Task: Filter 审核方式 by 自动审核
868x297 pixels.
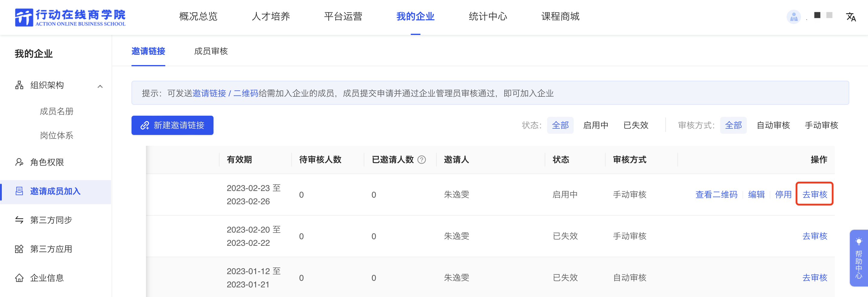Action: [773, 125]
